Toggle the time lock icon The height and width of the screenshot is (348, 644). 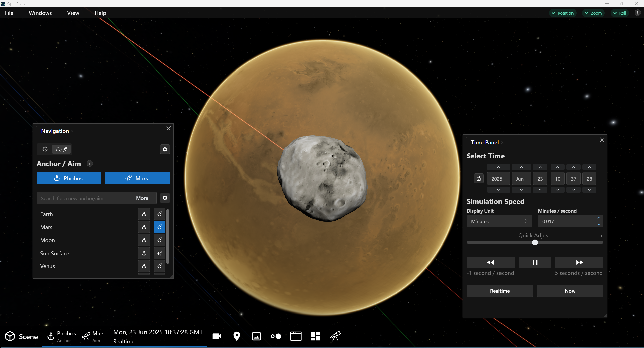click(x=479, y=179)
